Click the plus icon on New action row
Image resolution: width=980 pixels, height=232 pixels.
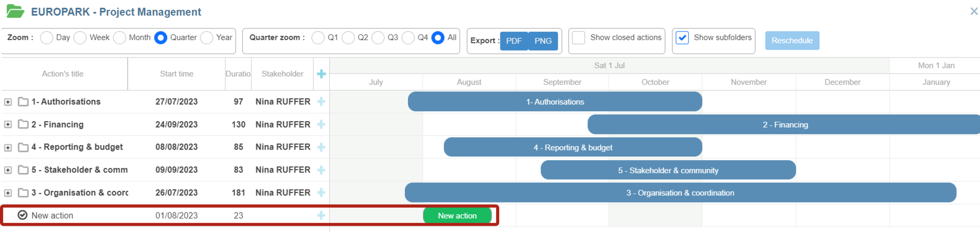pyautogui.click(x=321, y=216)
